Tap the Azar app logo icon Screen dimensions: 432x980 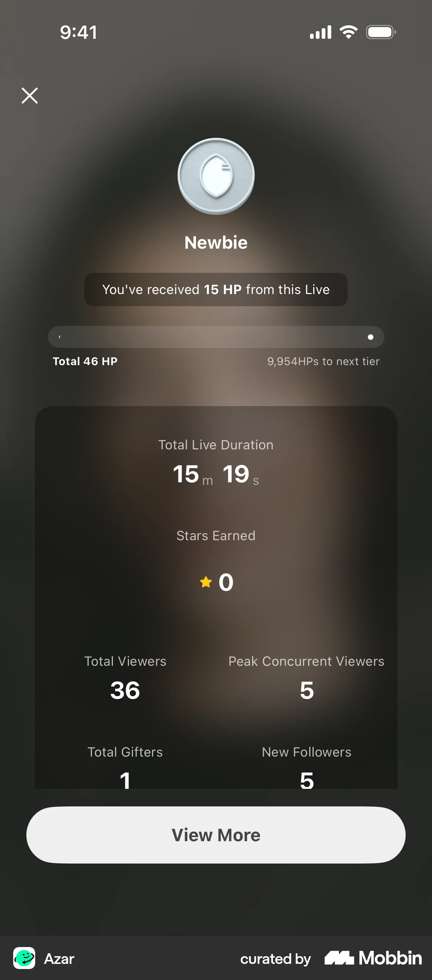tap(24, 958)
